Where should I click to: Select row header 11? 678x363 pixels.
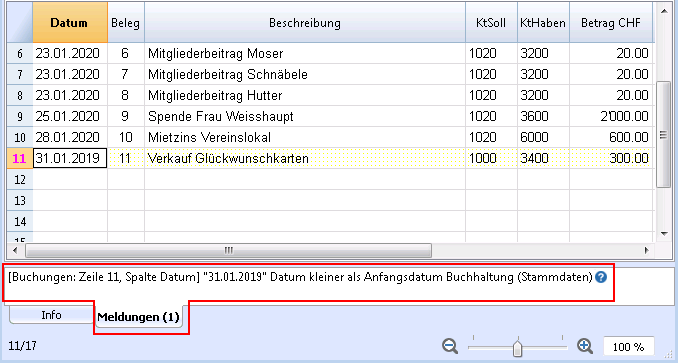pos(20,158)
